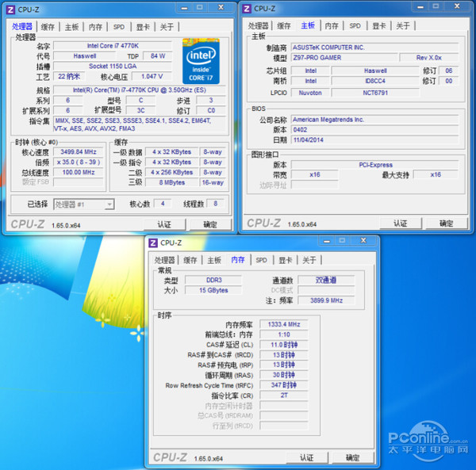Click the BIOS date 11/04/2014
476x470 pixels.
coord(374,140)
